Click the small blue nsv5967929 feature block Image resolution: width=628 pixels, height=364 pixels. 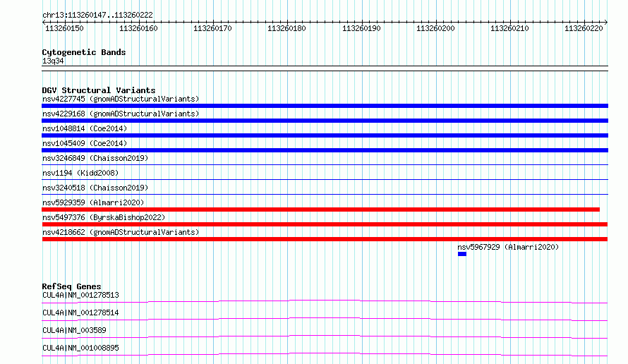click(x=462, y=254)
